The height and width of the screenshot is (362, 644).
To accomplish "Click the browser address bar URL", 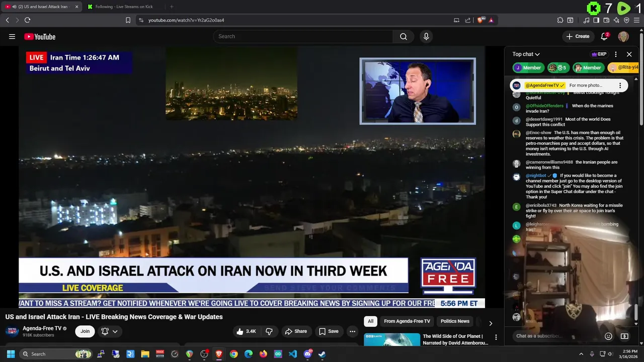I will click(186, 20).
